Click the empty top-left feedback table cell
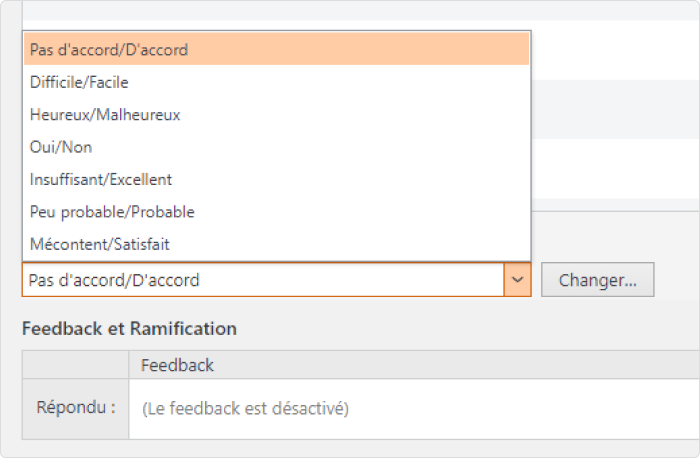This screenshot has height=459, width=700. point(76,365)
